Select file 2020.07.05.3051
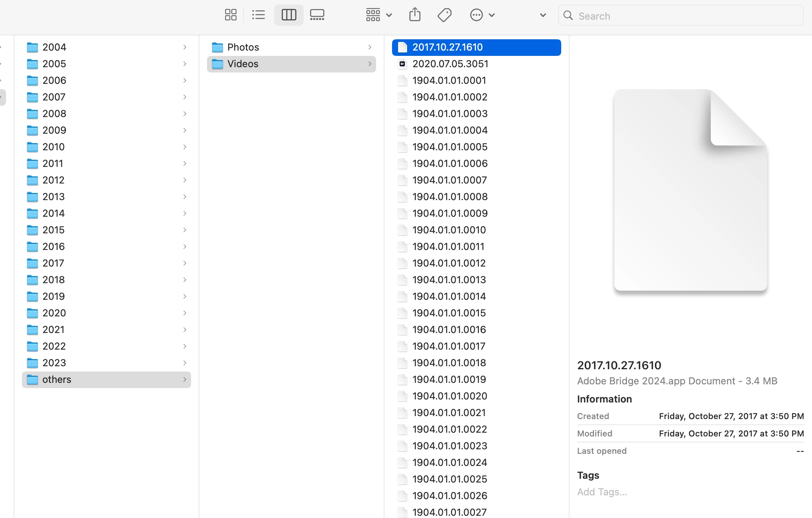The height and width of the screenshot is (518, 812). (450, 64)
